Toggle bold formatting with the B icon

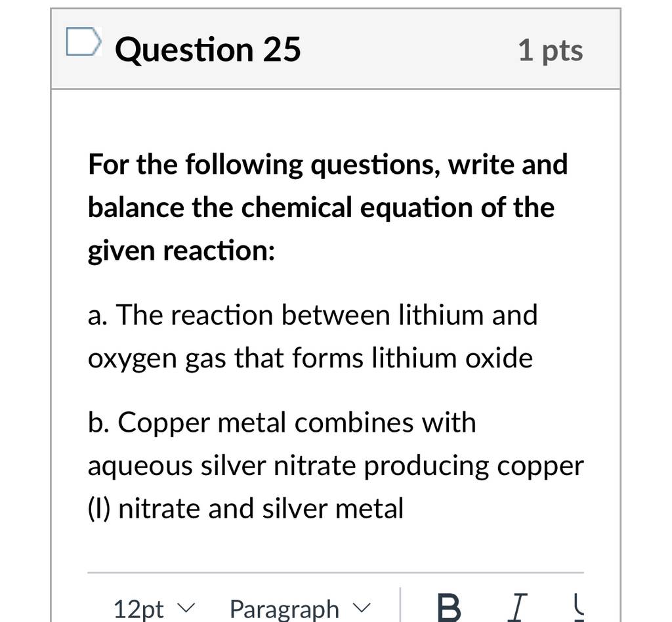pos(449,608)
